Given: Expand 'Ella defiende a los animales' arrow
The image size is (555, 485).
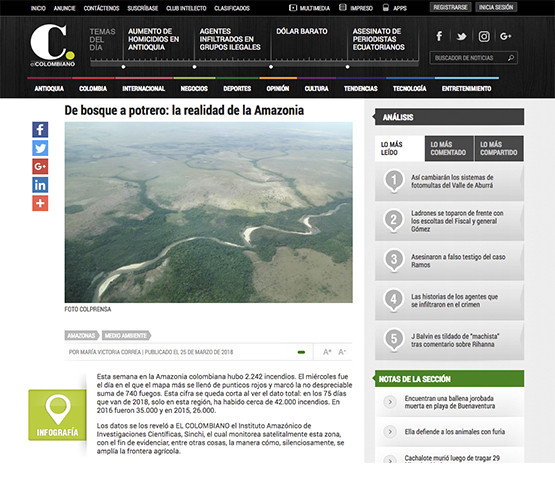Looking at the screenshot, I should click(x=390, y=432).
